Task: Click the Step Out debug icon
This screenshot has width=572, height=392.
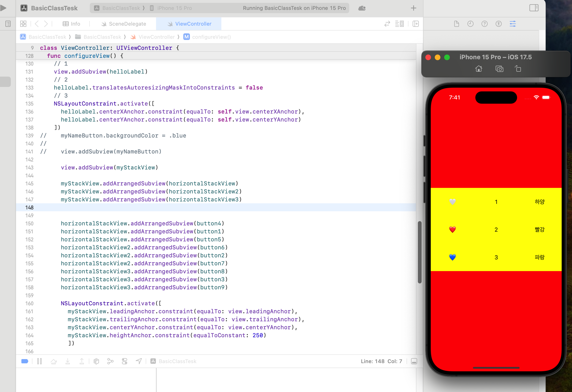Action: click(x=82, y=361)
